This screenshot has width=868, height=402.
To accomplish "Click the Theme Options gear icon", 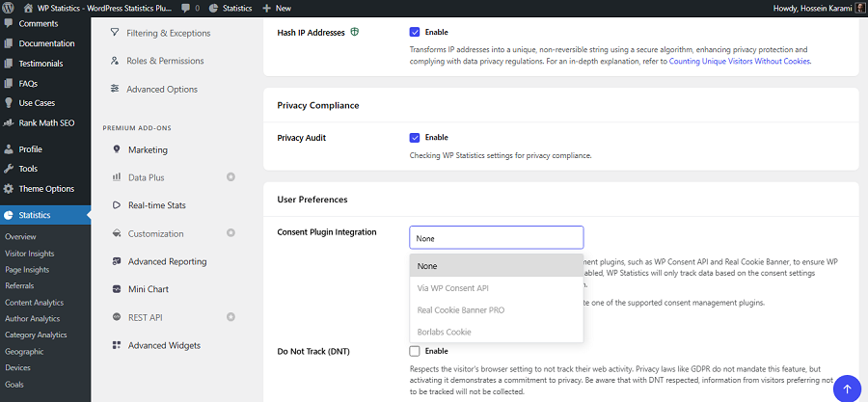I will (9, 189).
